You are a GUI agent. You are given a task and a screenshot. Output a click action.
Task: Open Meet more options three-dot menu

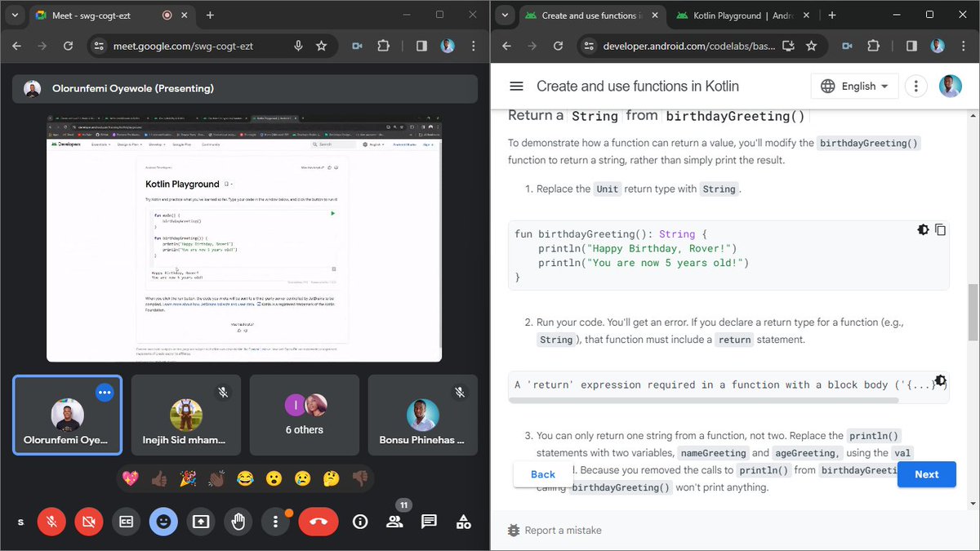tap(275, 522)
